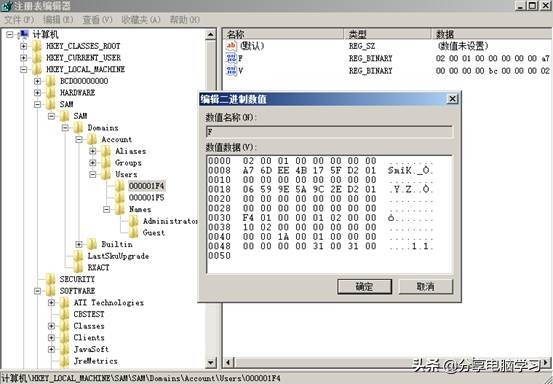Click the RXACT folder icon
This screenshot has width=553, height=384.
pos(78,267)
